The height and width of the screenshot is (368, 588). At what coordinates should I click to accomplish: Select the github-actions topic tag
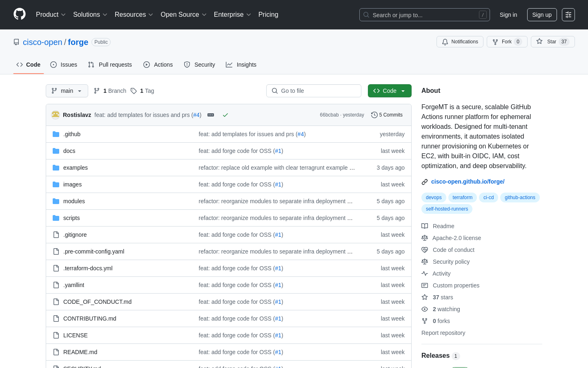(520, 197)
